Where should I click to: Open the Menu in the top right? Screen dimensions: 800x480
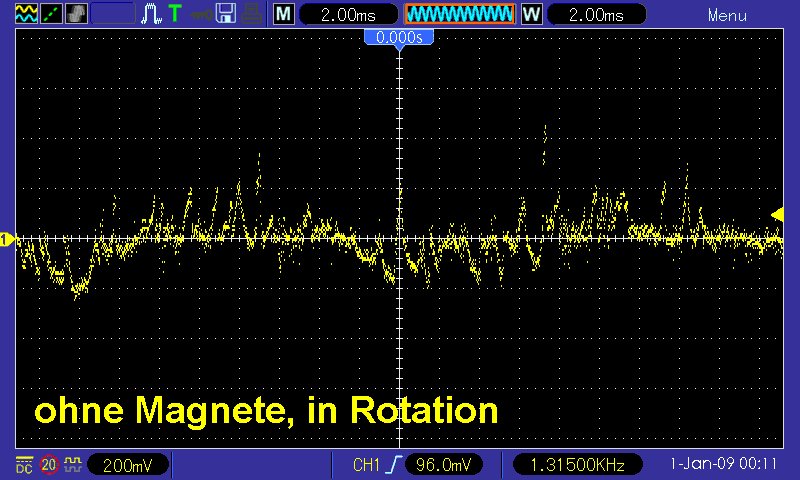727,15
